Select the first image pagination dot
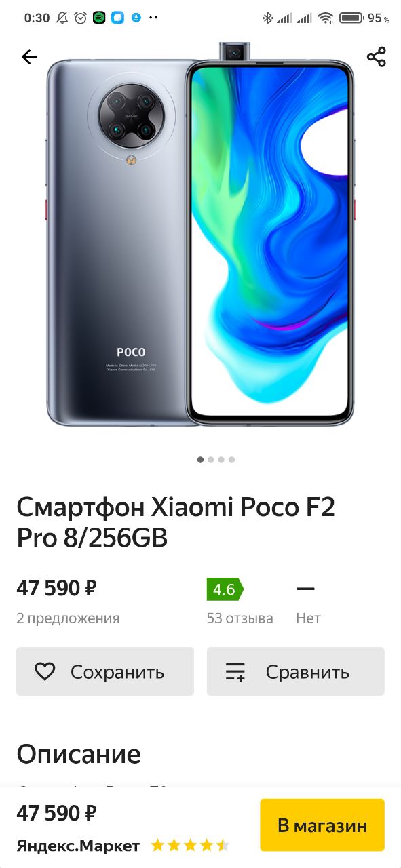Viewport: 401px width, 868px height. click(200, 460)
